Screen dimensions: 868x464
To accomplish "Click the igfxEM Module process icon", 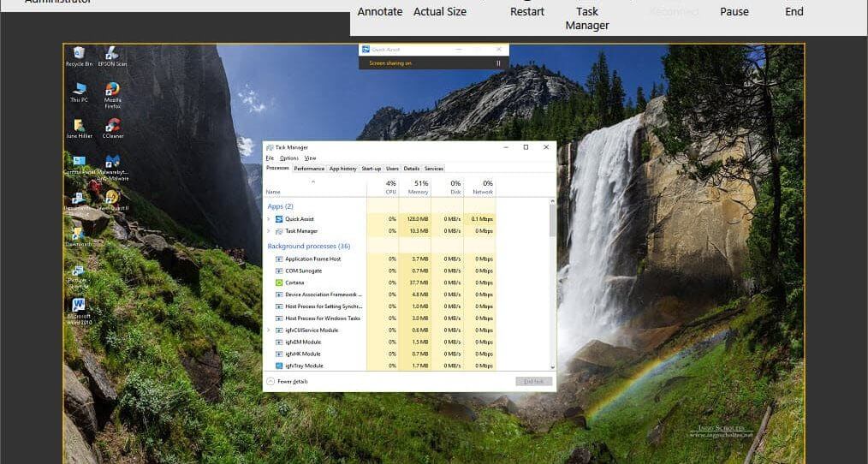I will click(279, 342).
